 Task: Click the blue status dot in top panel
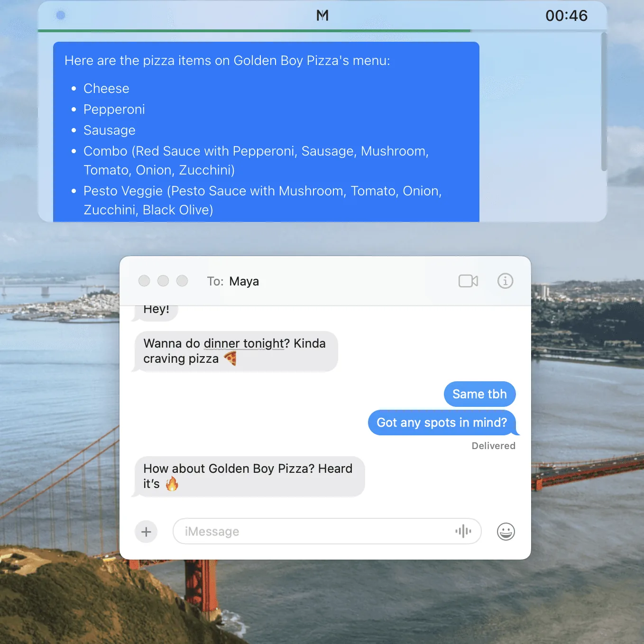[61, 15]
